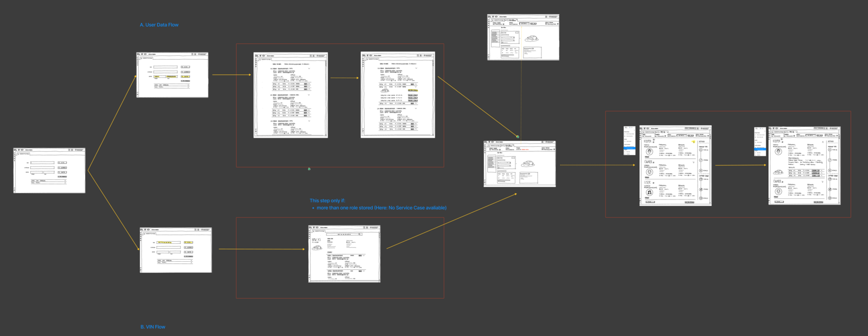The image size is (868, 336).
Task: Expand the OWNER section chevron in the Keeper/Owner/User wireframe
Action: tap(693, 163)
